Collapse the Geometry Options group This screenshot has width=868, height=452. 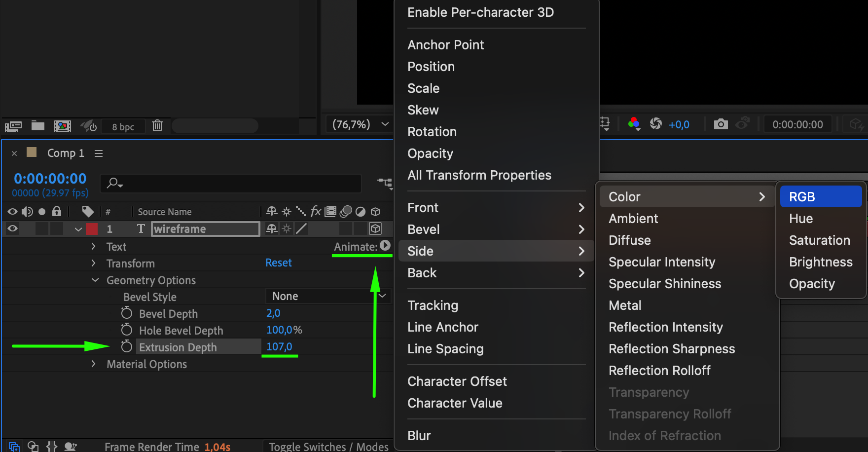pos(95,280)
